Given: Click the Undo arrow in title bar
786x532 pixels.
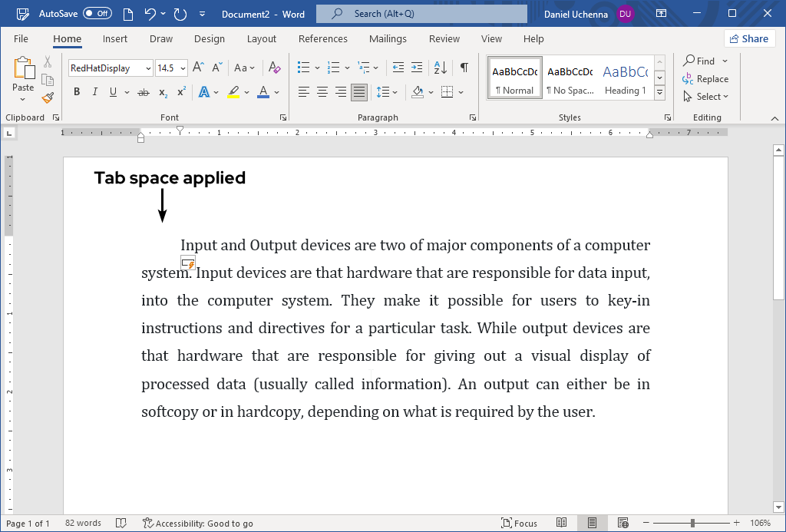Looking at the screenshot, I should (150, 14).
